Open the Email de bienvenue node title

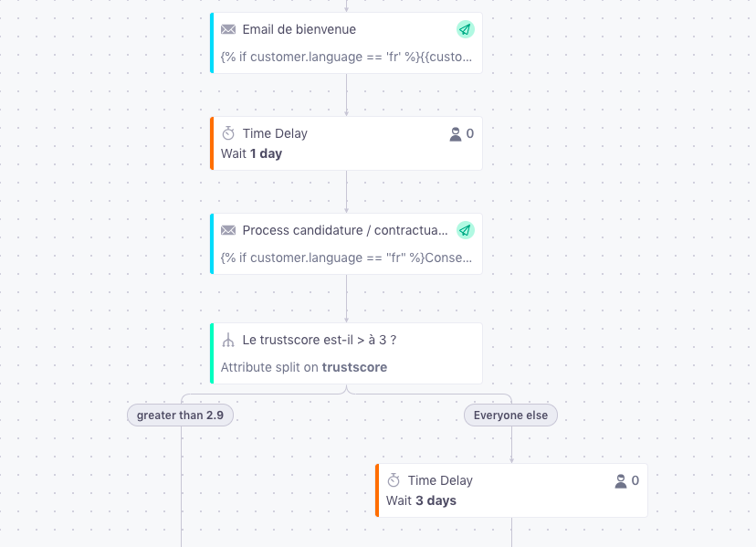point(299,29)
